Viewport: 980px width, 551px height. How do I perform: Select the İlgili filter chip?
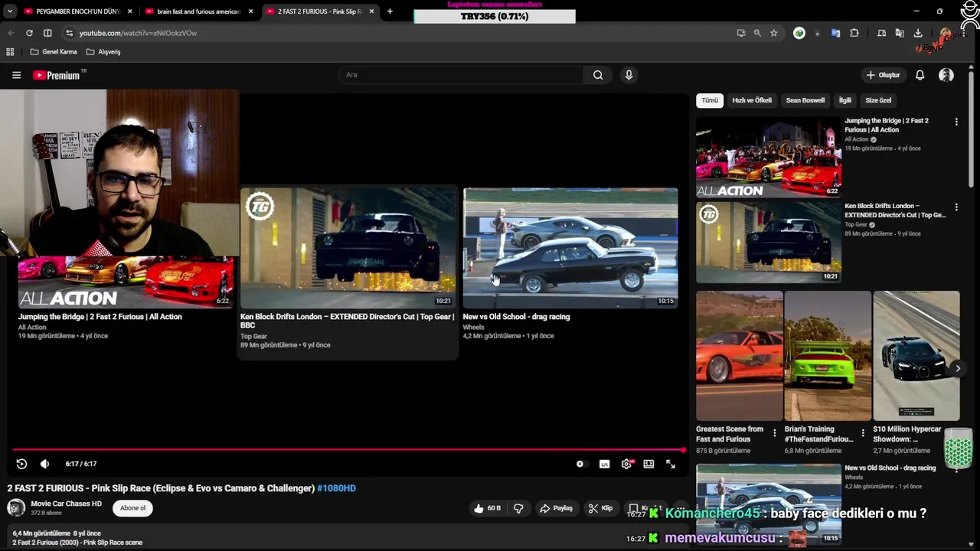pyautogui.click(x=845, y=100)
